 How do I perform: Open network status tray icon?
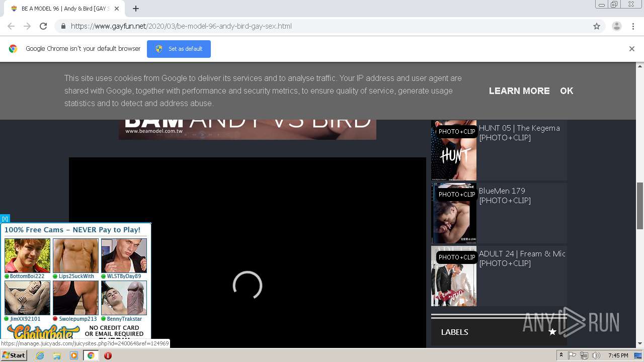tap(584, 355)
